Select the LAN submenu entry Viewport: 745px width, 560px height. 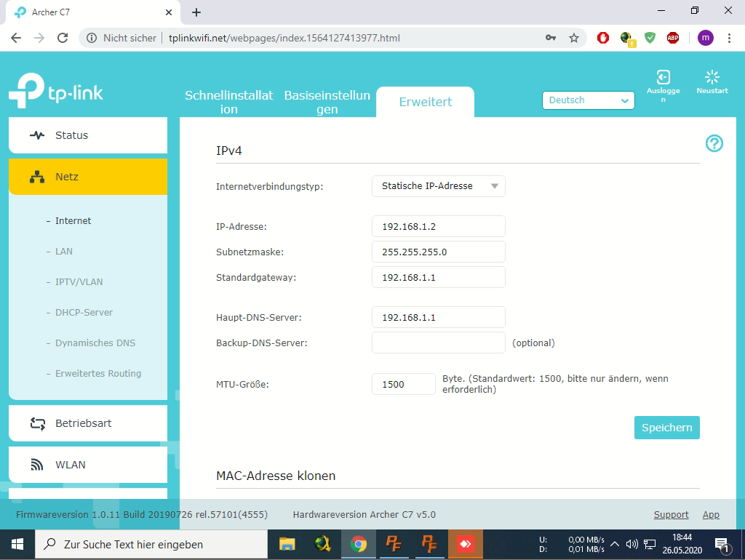point(64,251)
